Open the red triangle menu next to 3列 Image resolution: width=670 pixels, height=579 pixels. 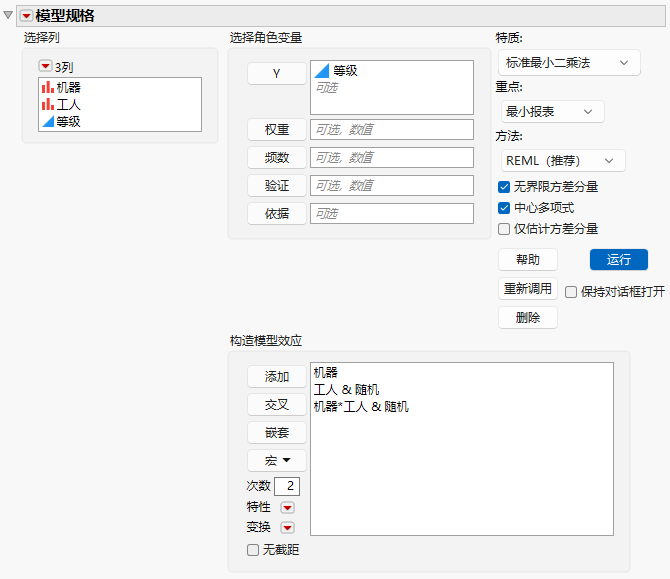click(x=45, y=66)
